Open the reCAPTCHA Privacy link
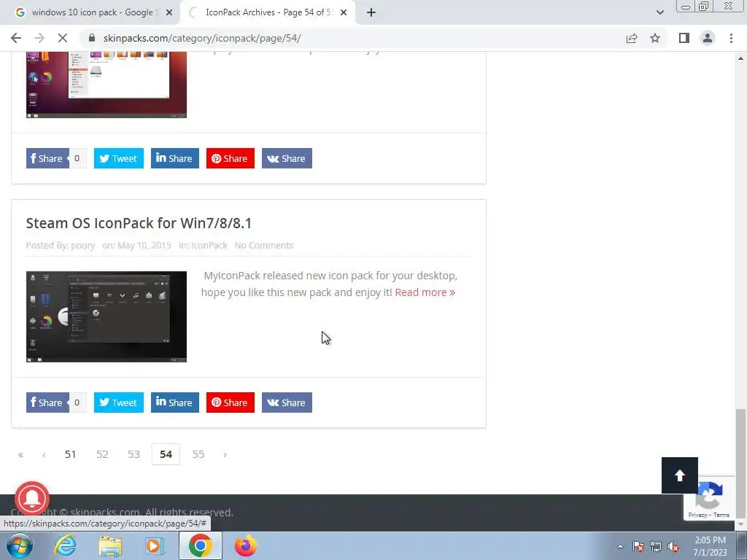 (x=697, y=515)
